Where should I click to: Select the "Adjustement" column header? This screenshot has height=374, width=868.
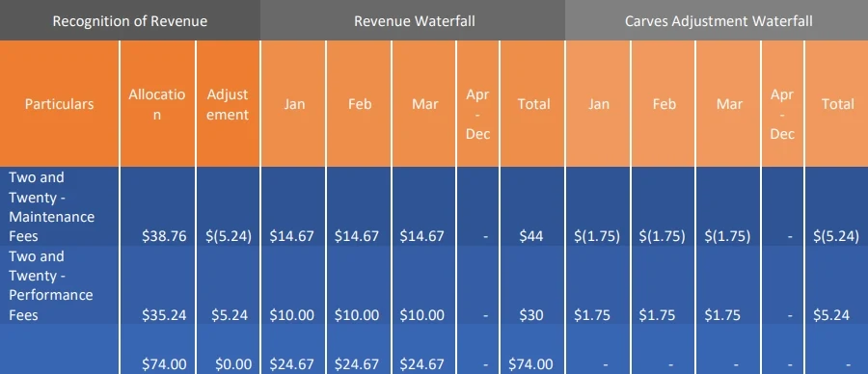point(228,103)
